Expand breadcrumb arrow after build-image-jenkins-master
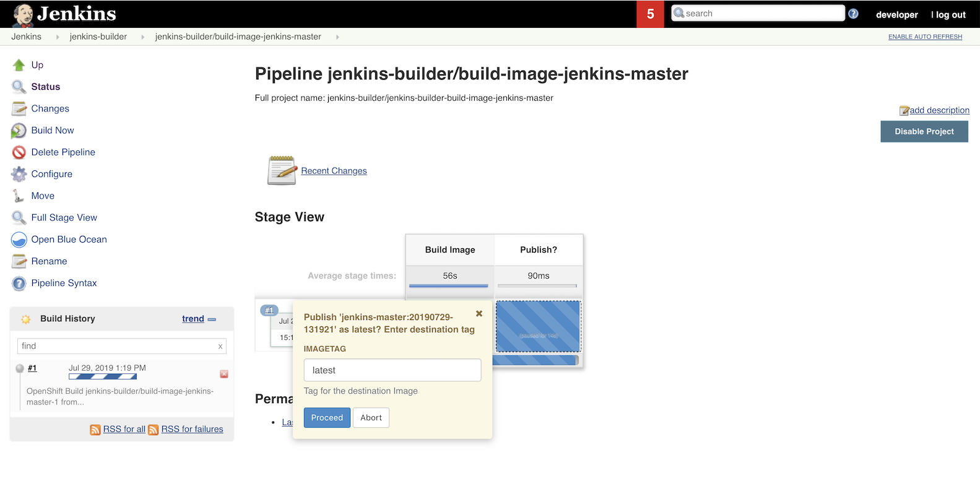The image size is (980, 494). [337, 37]
